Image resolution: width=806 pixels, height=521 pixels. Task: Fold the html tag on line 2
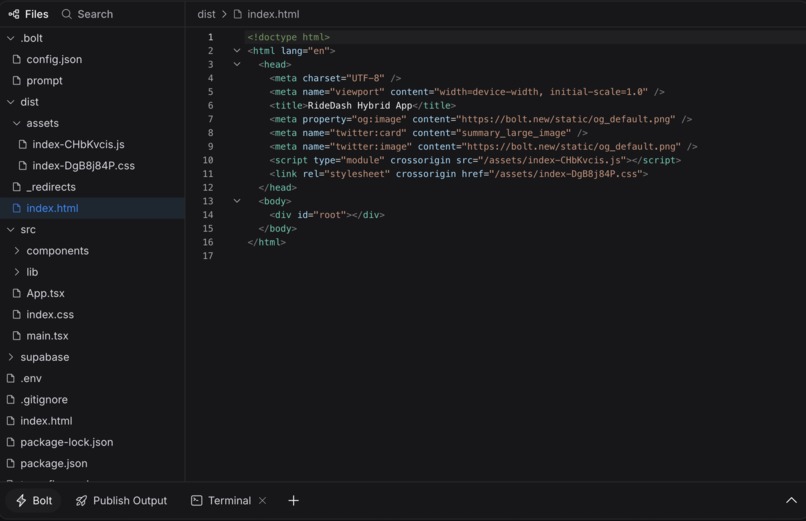[x=237, y=51]
